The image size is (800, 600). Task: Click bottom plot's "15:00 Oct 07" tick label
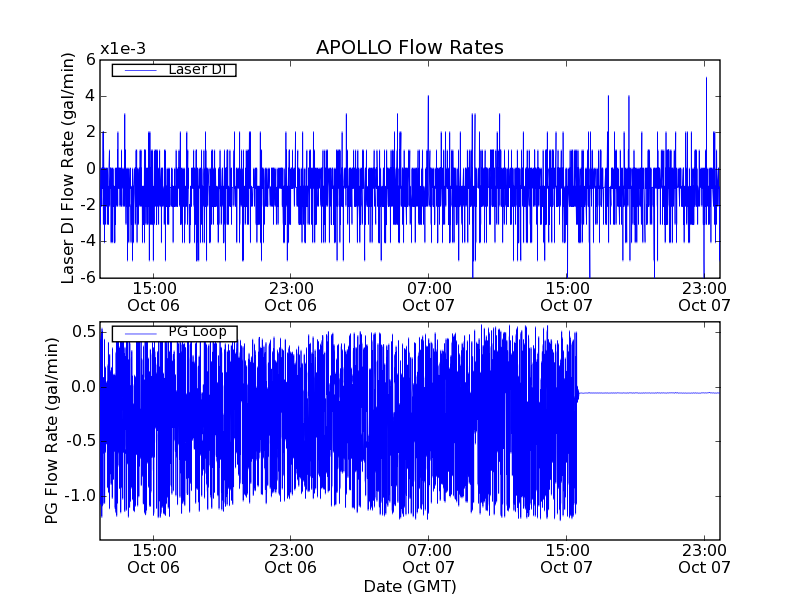pyautogui.click(x=567, y=558)
